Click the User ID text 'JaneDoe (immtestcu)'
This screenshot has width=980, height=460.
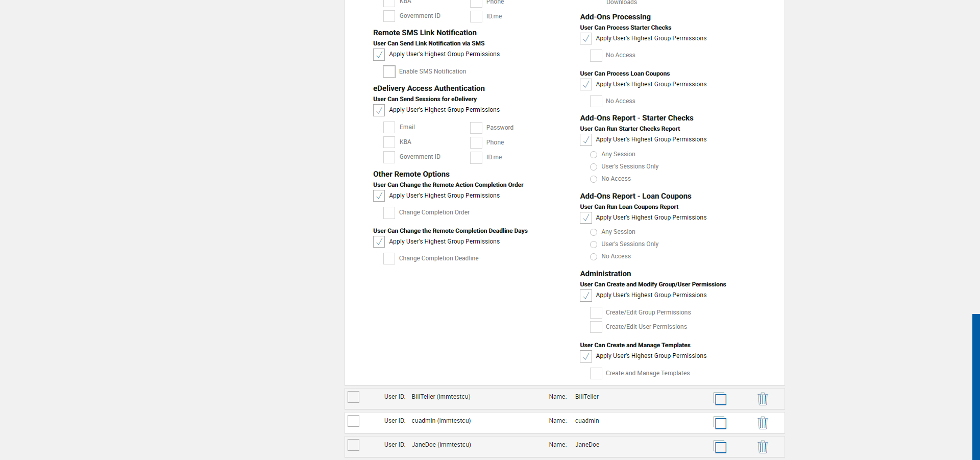pos(441,445)
